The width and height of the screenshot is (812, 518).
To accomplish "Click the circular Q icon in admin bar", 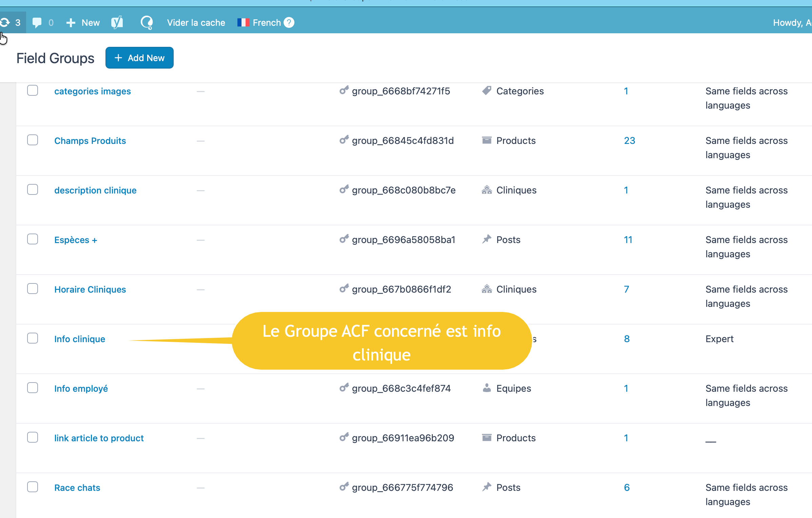I will tap(147, 23).
